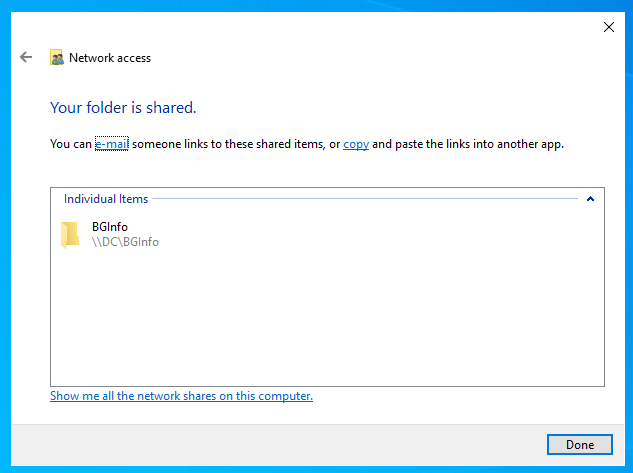Image resolution: width=633 pixels, height=473 pixels.
Task: Select the BGInfo item name
Action: (x=110, y=227)
